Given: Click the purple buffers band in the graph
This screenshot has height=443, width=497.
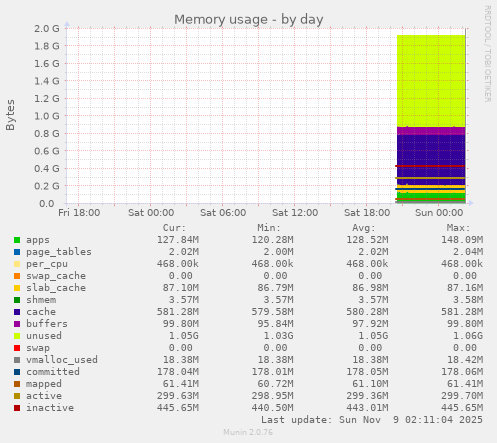Looking at the screenshot, I should click(x=431, y=131).
